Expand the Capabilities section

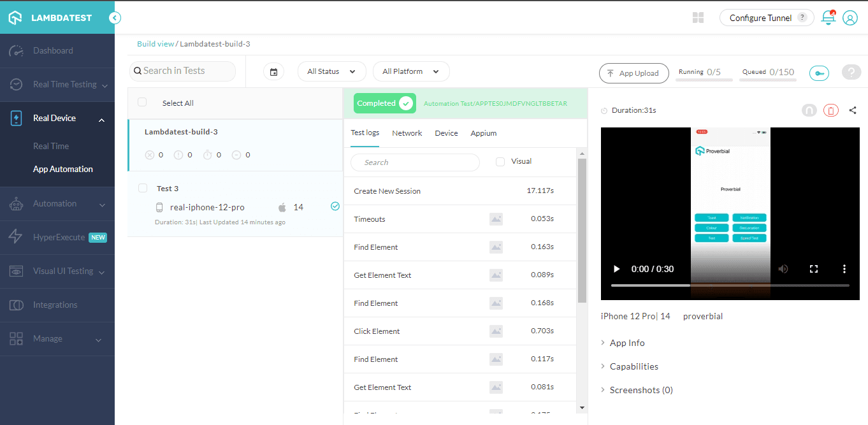coord(635,366)
